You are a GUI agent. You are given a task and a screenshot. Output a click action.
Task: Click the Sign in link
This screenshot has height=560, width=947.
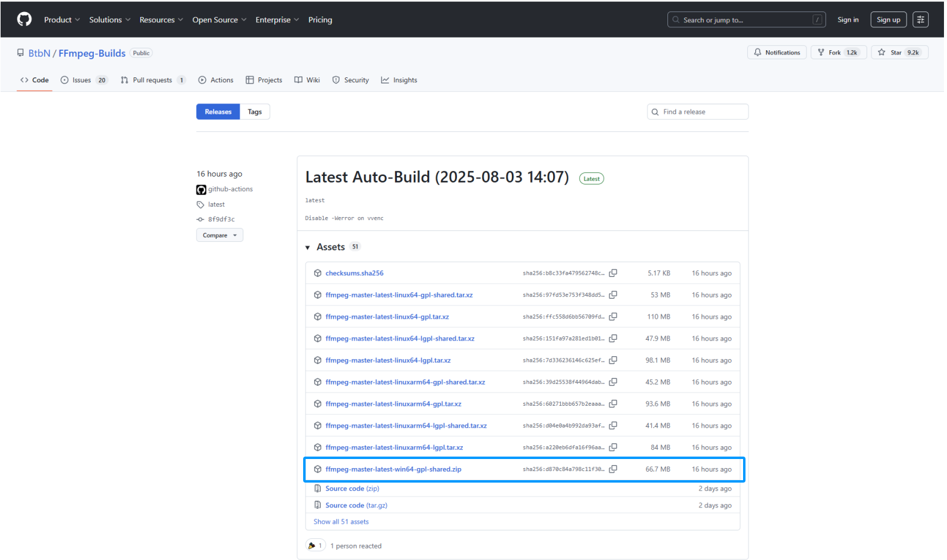(x=848, y=19)
